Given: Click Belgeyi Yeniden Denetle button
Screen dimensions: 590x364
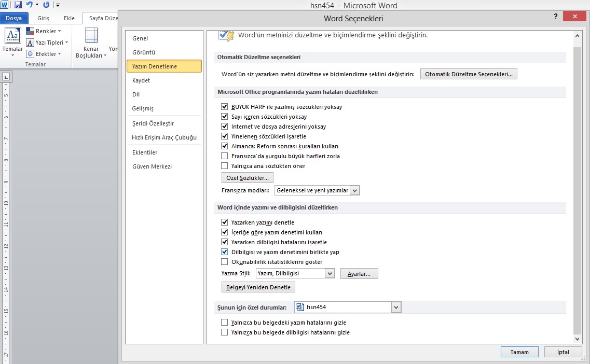Looking at the screenshot, I should (x=258, y=287).
